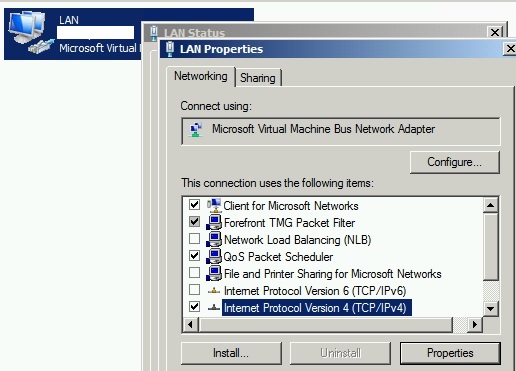Enable Internet Protocol Version 6 checkbox
The height and width of the screenshot is (371, 516).
tap(194, 290)
